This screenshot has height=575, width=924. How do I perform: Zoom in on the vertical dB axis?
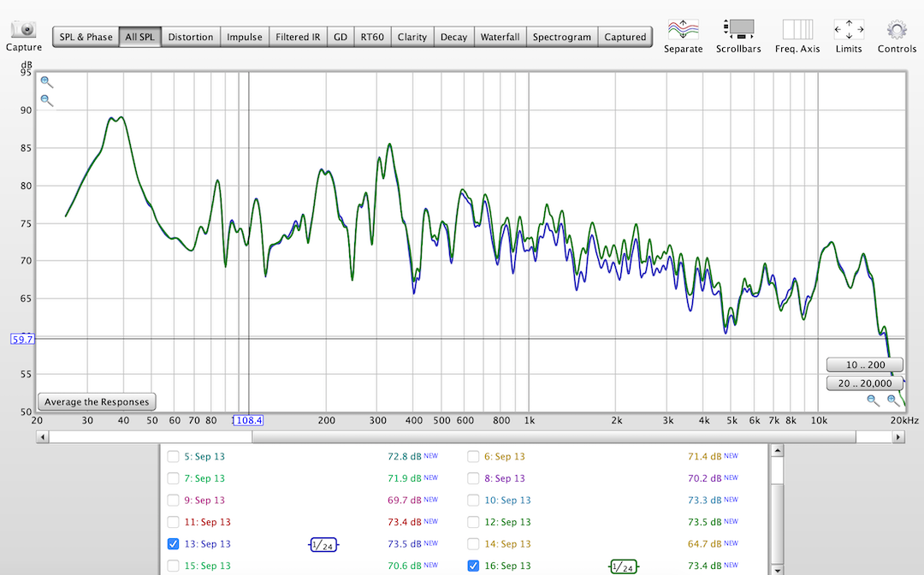(47, 83)
